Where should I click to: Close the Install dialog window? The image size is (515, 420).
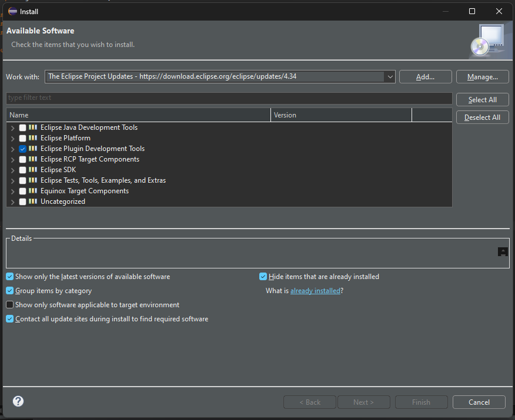pos(499,12)
